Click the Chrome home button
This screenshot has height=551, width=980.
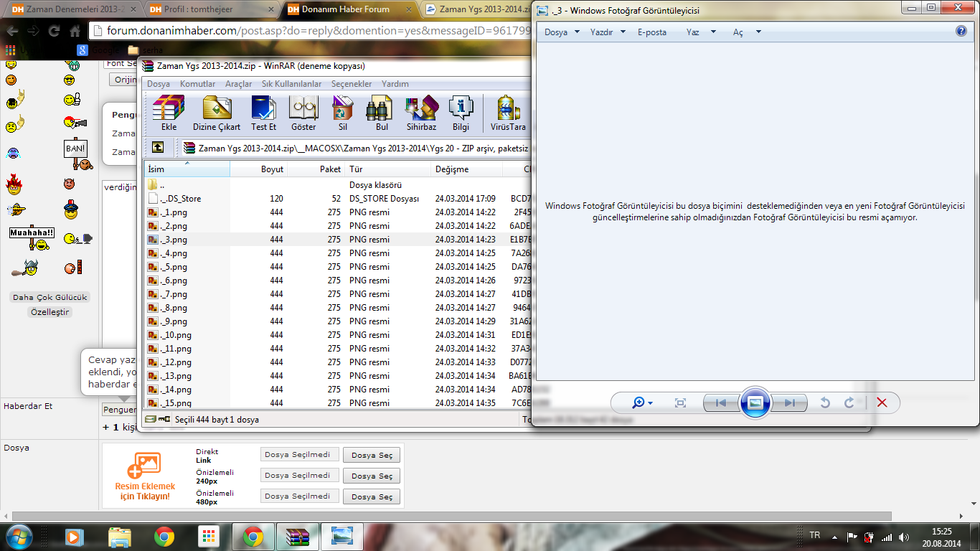coord(75,32)
